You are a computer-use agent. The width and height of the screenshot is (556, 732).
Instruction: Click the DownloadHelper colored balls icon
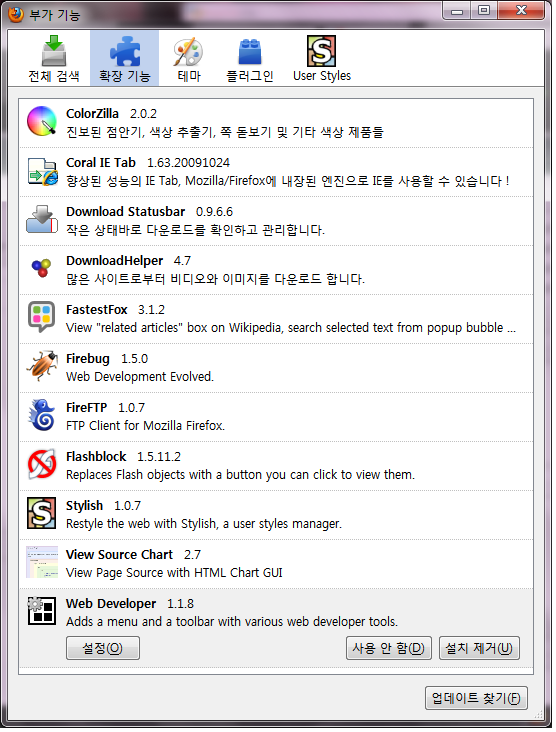(x=41, y=267)
